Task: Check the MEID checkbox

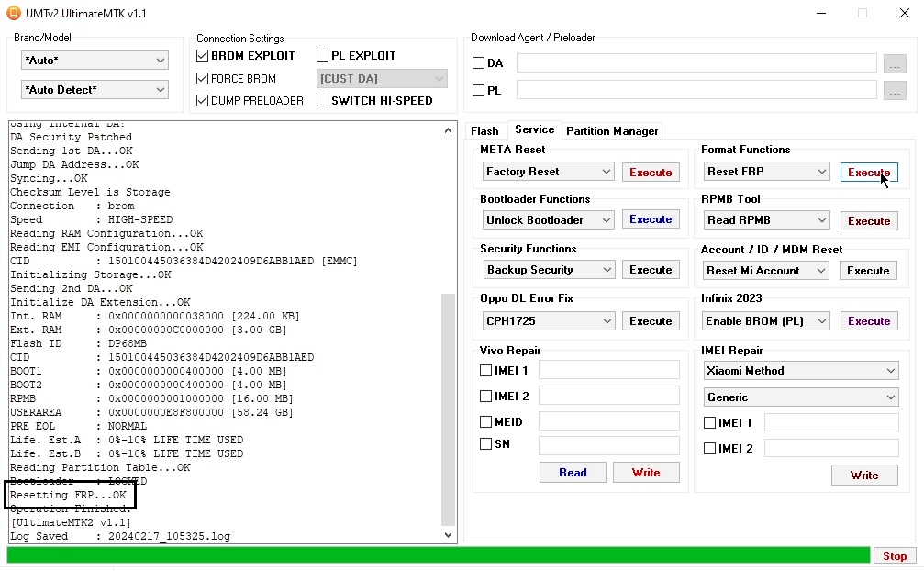Action: pos(485,422)
